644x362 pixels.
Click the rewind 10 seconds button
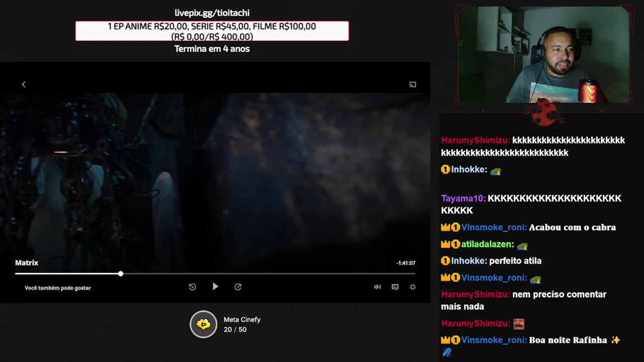pyautogui.click(x=192, y=287)
